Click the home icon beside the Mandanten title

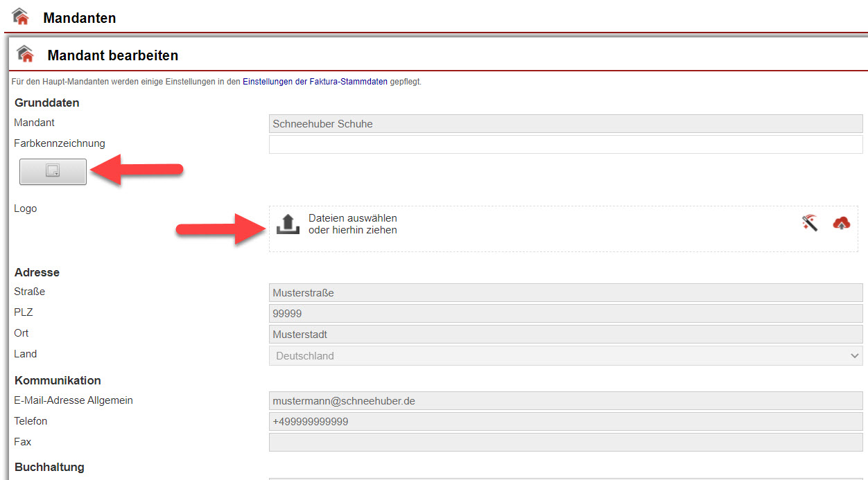point(21,17)
